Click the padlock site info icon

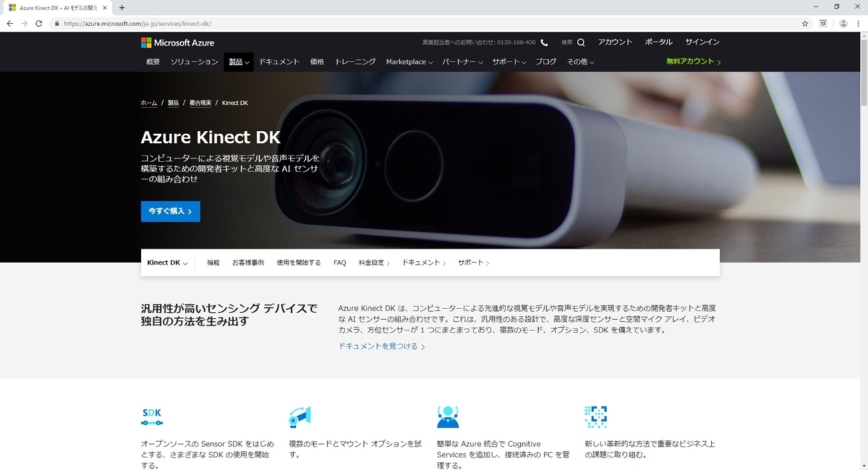(57, 23)
